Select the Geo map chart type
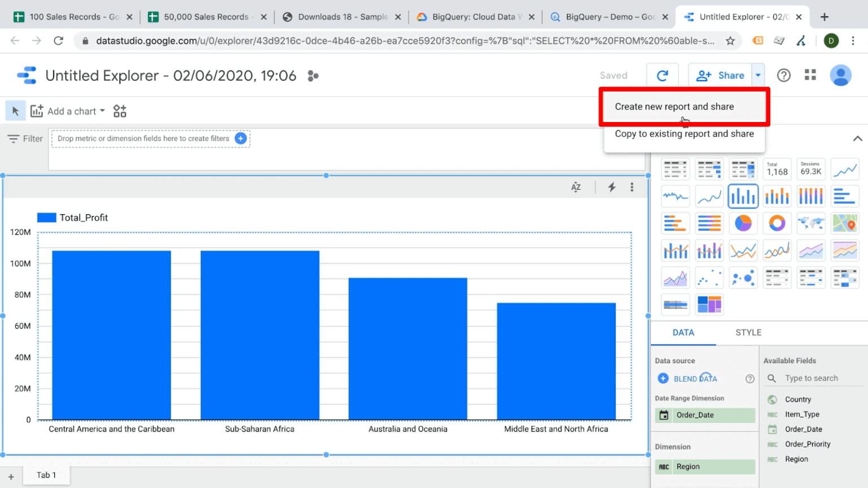The height and width of the screenshot is (488, 868). coord(811,223)
